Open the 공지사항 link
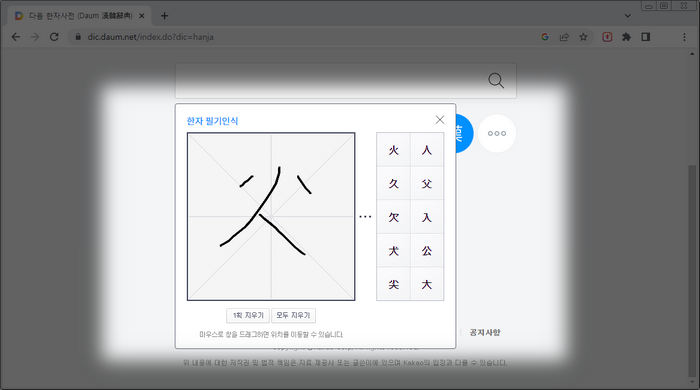This screenshot has width=700, height=390. pos(485,332)
